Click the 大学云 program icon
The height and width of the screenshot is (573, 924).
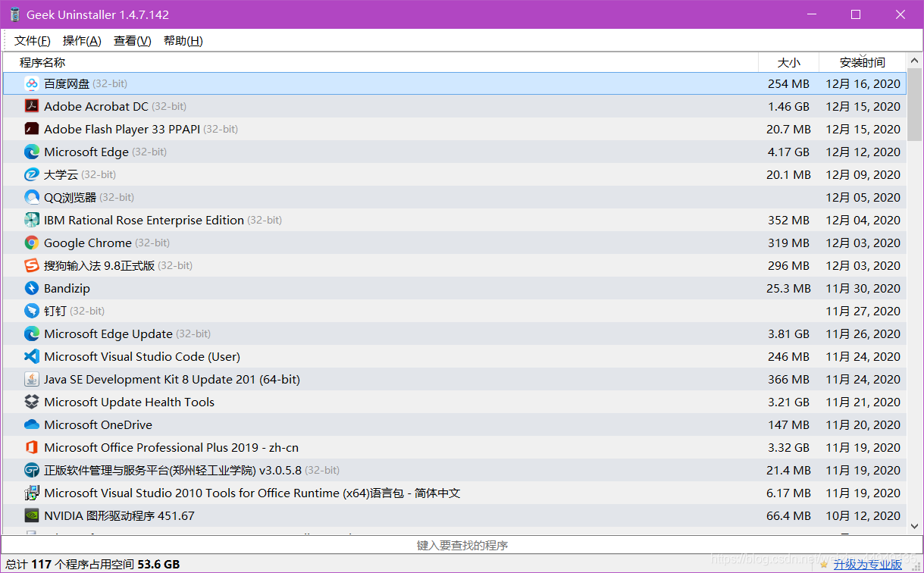(32, 174)
